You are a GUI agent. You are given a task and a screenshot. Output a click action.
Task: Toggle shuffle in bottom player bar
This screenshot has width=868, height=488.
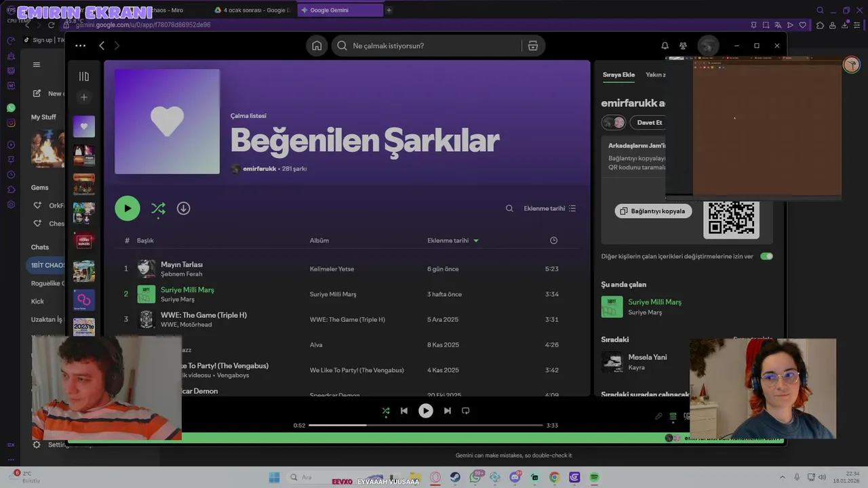(x=385, y=411)
